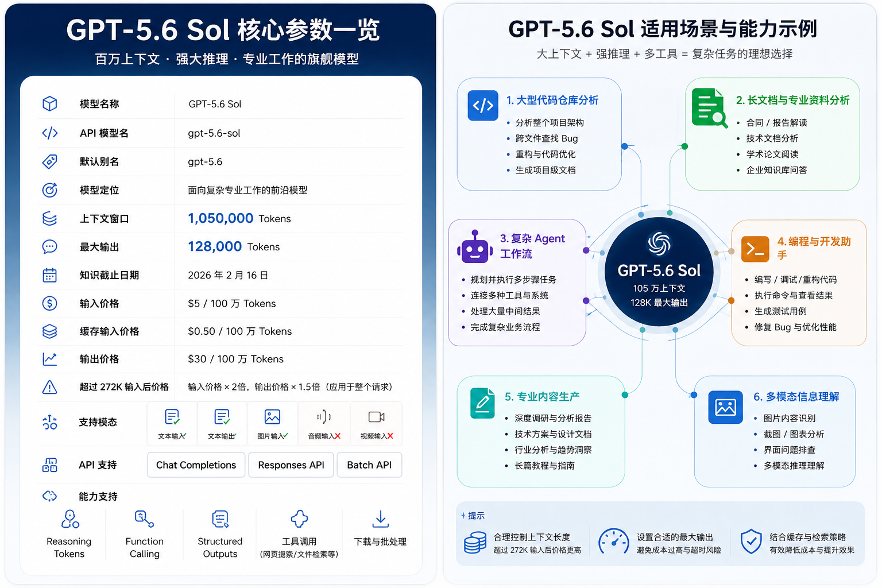
Task: Click the tag icon beside 默认别名
Action: pos(50,161)
